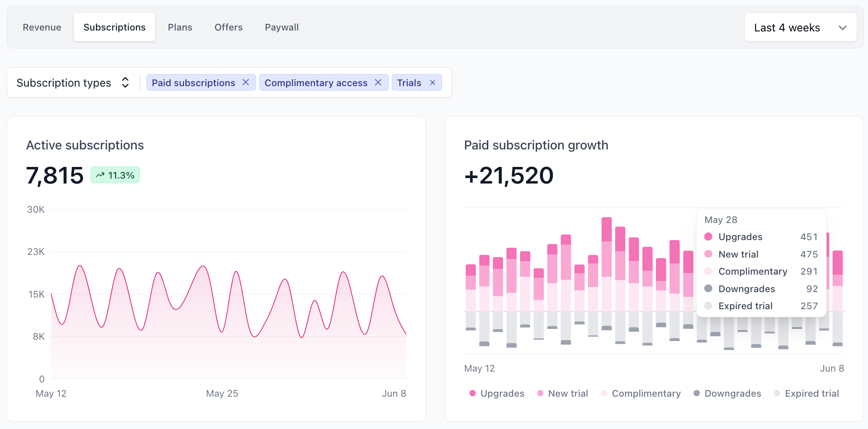Click the chevron on Last 4 weeks
This screenshot has width=868, height=429.
(842, 28)
